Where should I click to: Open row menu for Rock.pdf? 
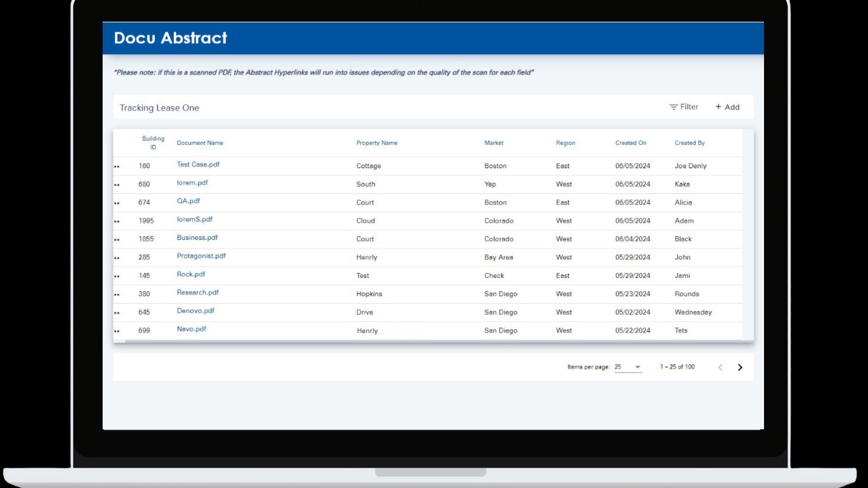117,276
